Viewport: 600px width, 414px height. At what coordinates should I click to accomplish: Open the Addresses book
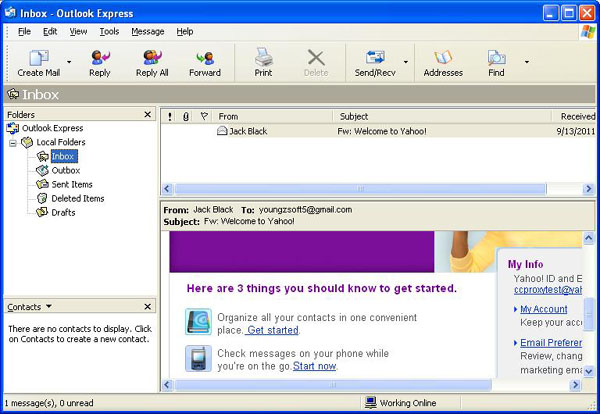(x=443, y=63)
